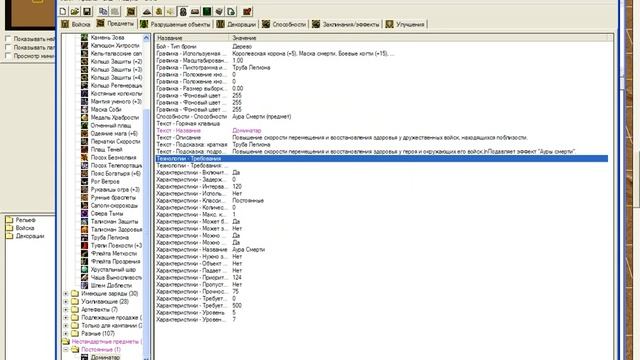Click the New map toolbar icon
This screenshot has height=360, width=640.
63,11
